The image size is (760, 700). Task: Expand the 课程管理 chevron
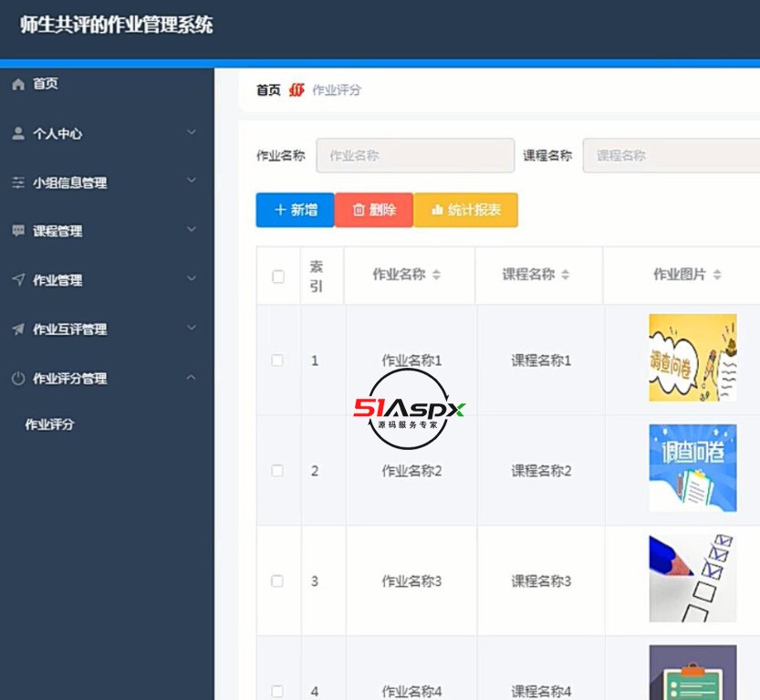(x=192, y=229)
